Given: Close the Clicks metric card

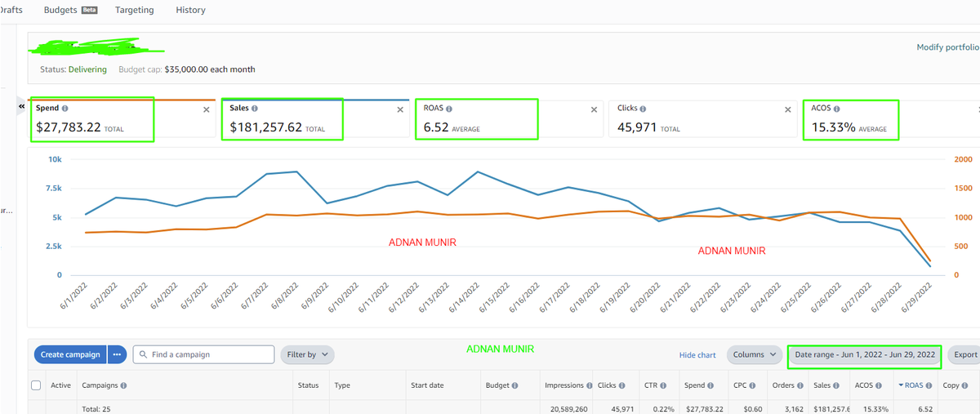Looking at the screenshot, I should pyautogui.click(x=787, y=109).
